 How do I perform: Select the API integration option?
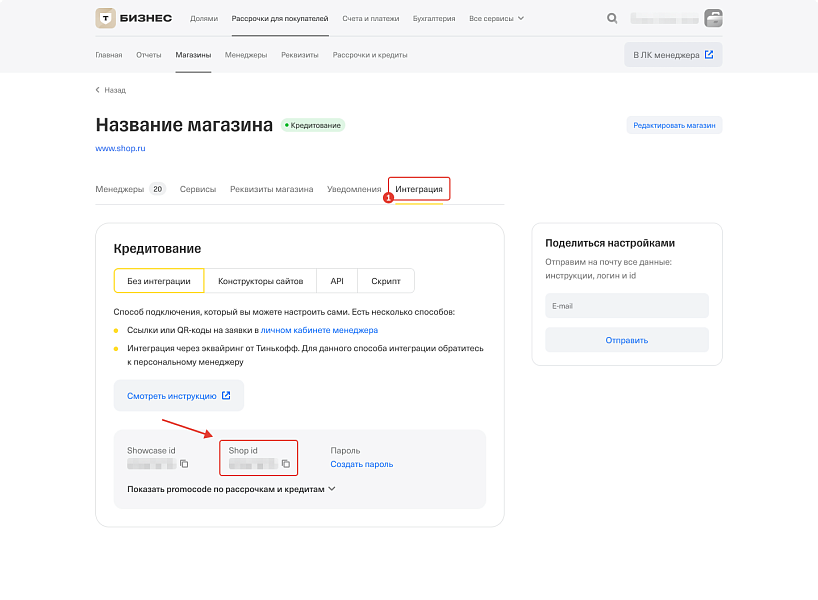point(336,281)
